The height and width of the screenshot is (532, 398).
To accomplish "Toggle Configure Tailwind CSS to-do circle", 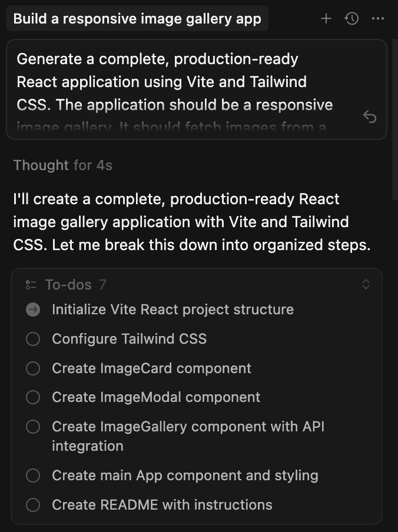I will click(x=33, y=339).
